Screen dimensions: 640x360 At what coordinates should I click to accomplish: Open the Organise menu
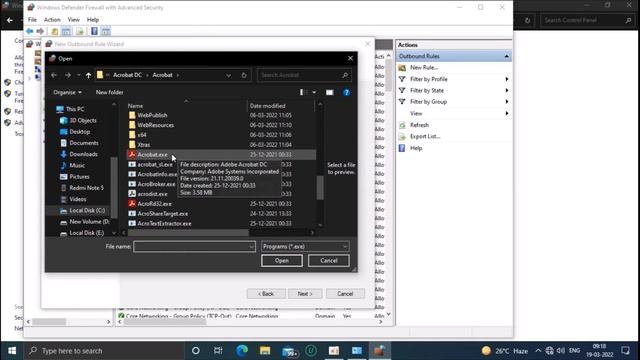pos(67,92)
